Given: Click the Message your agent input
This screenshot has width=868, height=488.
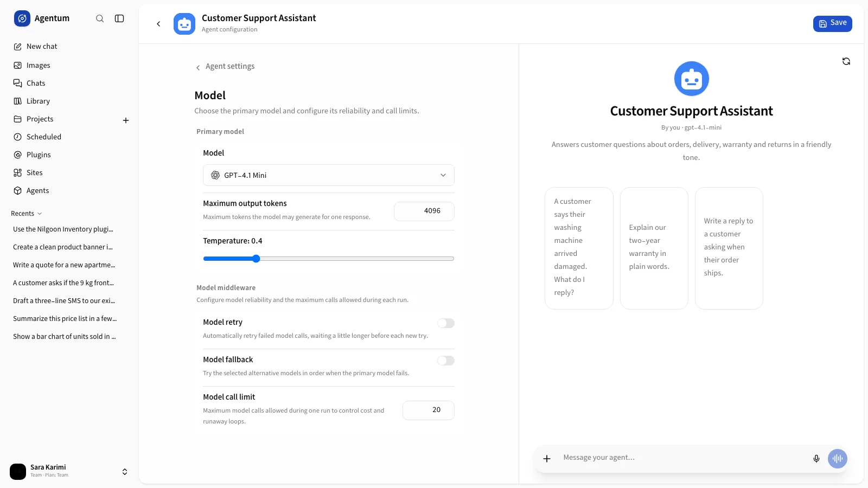Looking at the screenshot, I should [x=684, y=458].
